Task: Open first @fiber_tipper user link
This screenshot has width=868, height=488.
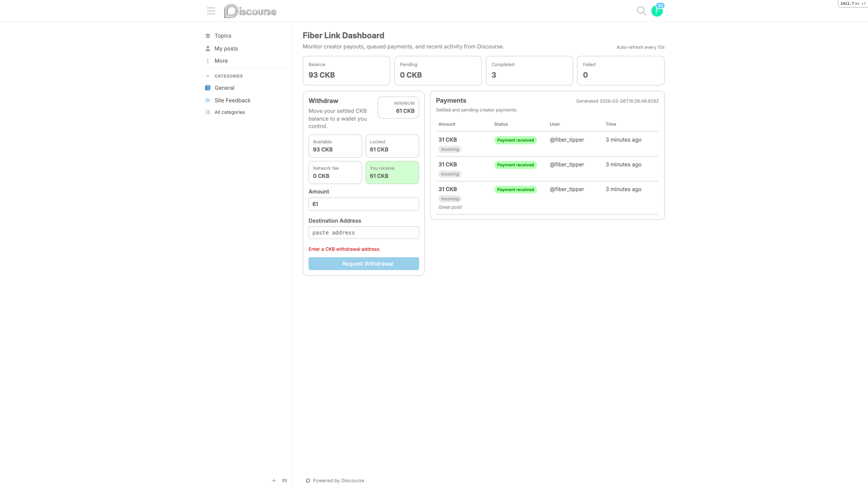Action: (x=567, y=140)
